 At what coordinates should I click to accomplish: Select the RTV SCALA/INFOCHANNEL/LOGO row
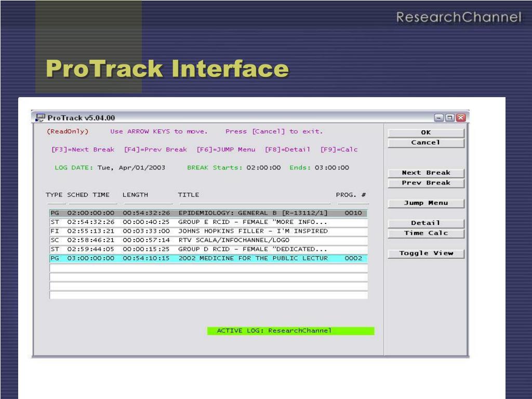[x=208, y=241]
